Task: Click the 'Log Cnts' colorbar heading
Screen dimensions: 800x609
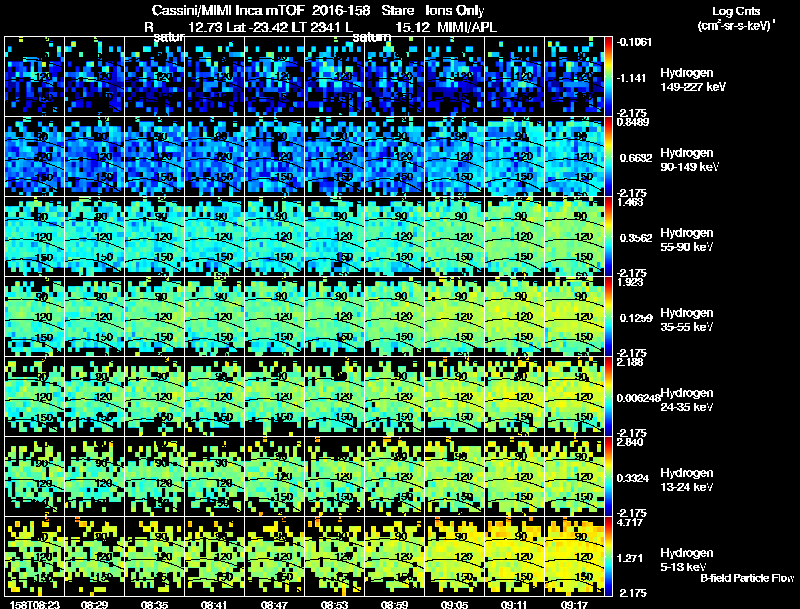Action: point(736,11)
